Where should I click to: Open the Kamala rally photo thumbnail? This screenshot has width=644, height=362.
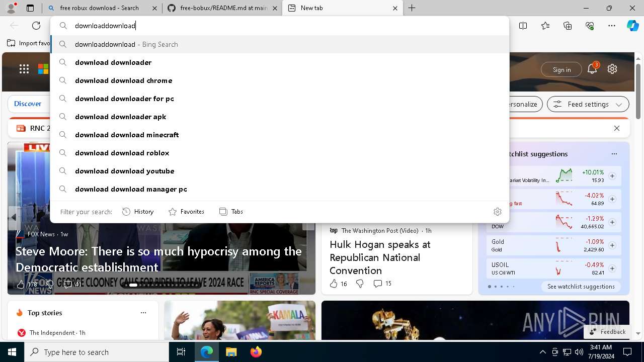[239, 320]
